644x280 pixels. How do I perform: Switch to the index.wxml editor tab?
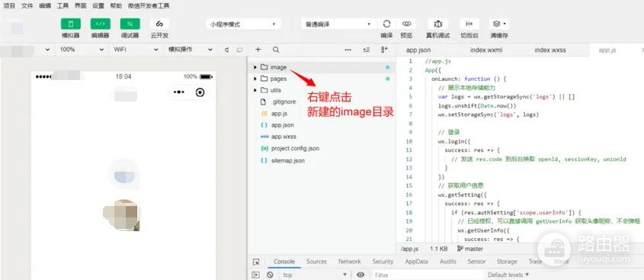(x=486, y=50)
